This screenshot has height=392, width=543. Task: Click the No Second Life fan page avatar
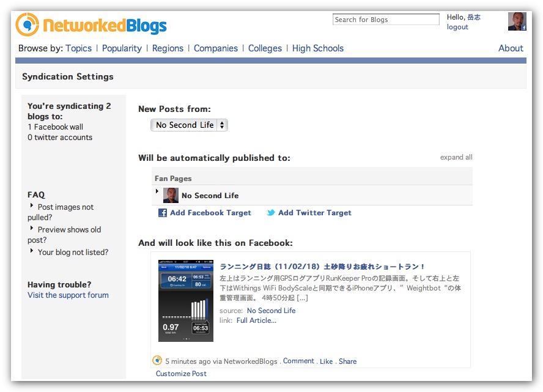(x=171, y=195)
